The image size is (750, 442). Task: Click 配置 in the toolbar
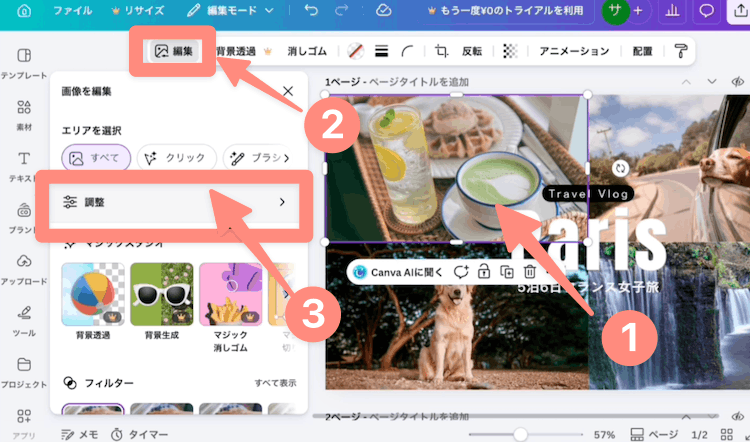[x=642, y=51]
